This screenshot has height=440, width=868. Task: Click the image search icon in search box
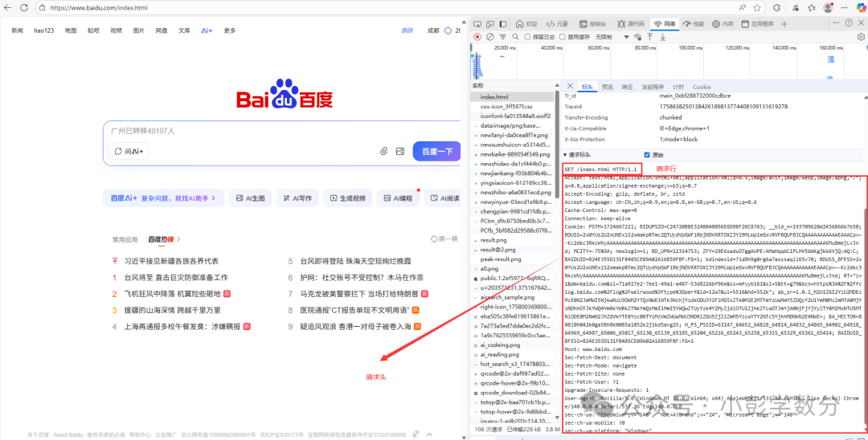(x=400, y=151)
